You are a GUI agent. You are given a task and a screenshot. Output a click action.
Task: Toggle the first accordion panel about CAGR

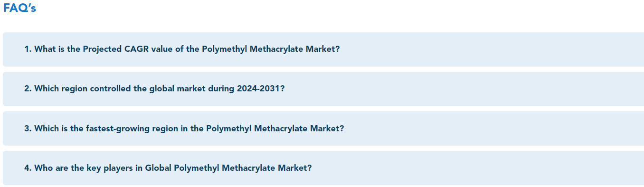323,49
